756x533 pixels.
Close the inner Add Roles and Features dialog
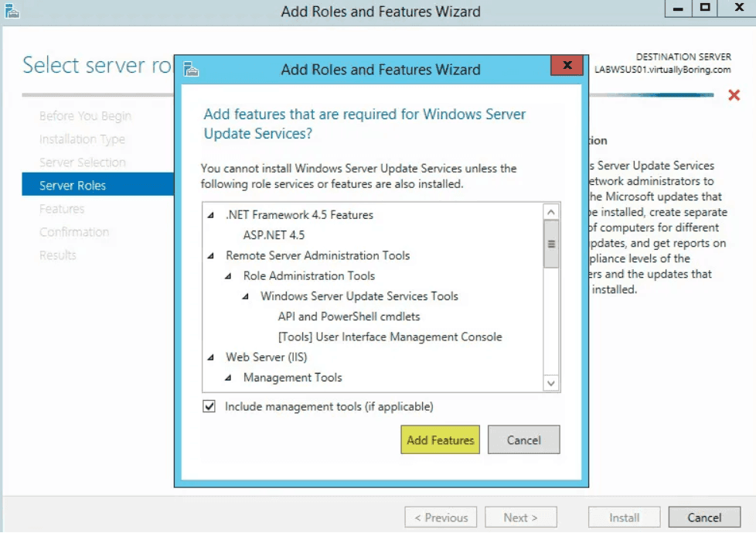coord(567,65)
